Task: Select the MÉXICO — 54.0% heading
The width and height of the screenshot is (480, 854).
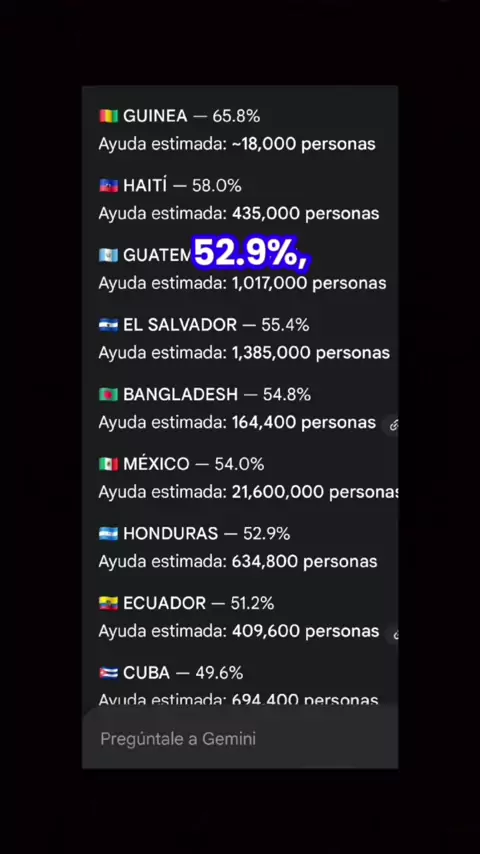Action: point(193,464)
